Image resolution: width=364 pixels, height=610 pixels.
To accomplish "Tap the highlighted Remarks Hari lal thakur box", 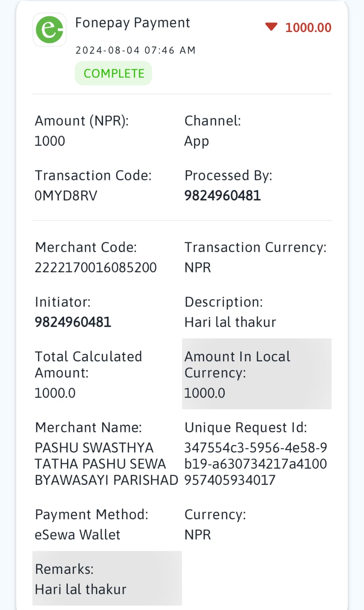I will 107,578.
